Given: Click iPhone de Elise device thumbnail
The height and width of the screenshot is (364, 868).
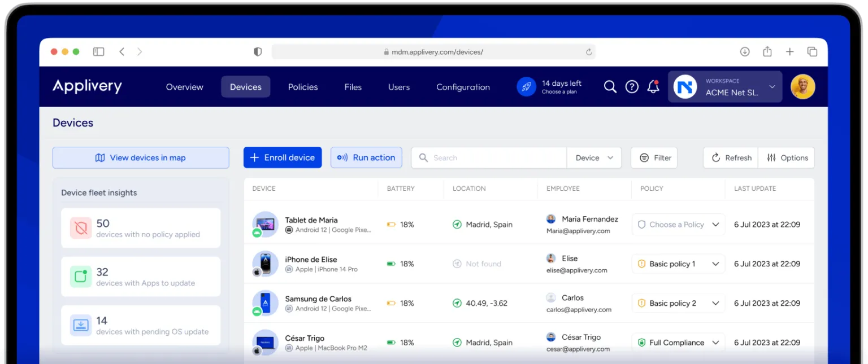Looking at the screenshot, I should pos(265,264).
